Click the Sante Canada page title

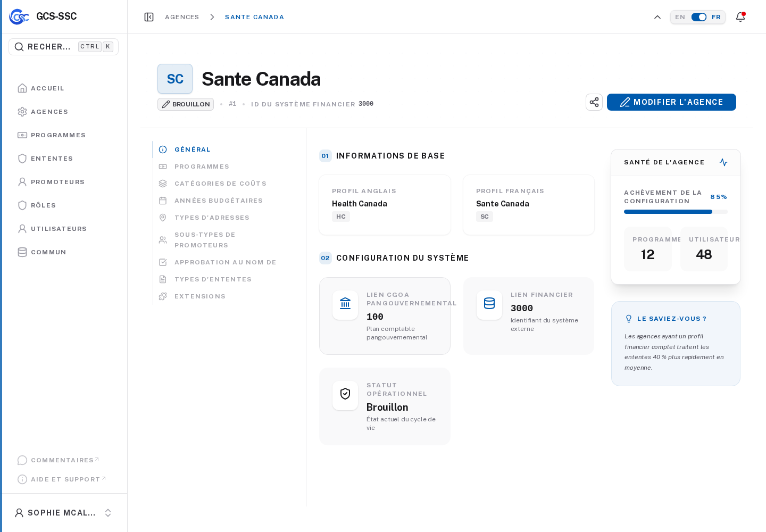tap(261, 79)
